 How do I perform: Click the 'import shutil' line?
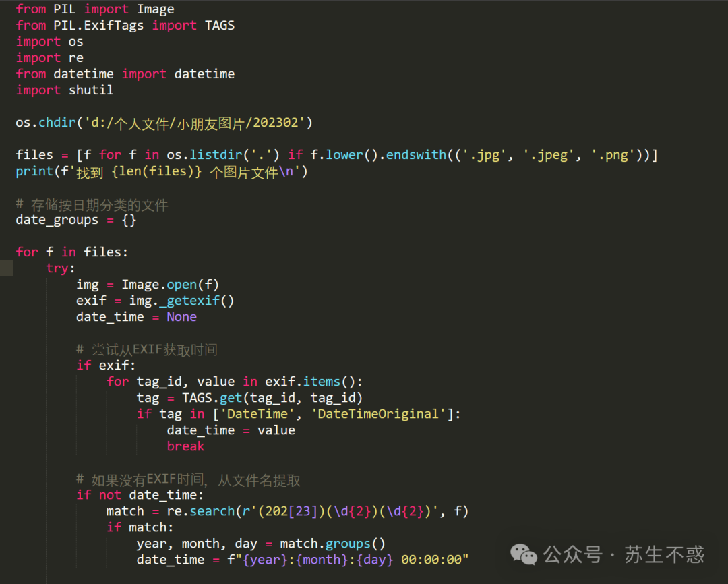(65, 90)
